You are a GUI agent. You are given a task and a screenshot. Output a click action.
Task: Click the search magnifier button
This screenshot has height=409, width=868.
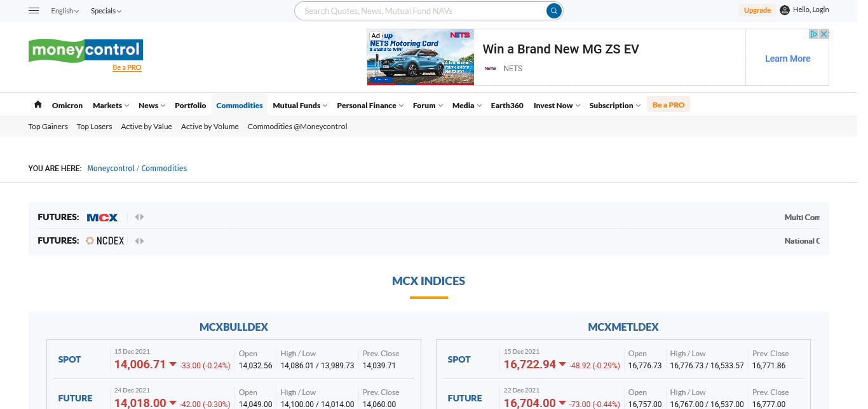pos(554,11)
